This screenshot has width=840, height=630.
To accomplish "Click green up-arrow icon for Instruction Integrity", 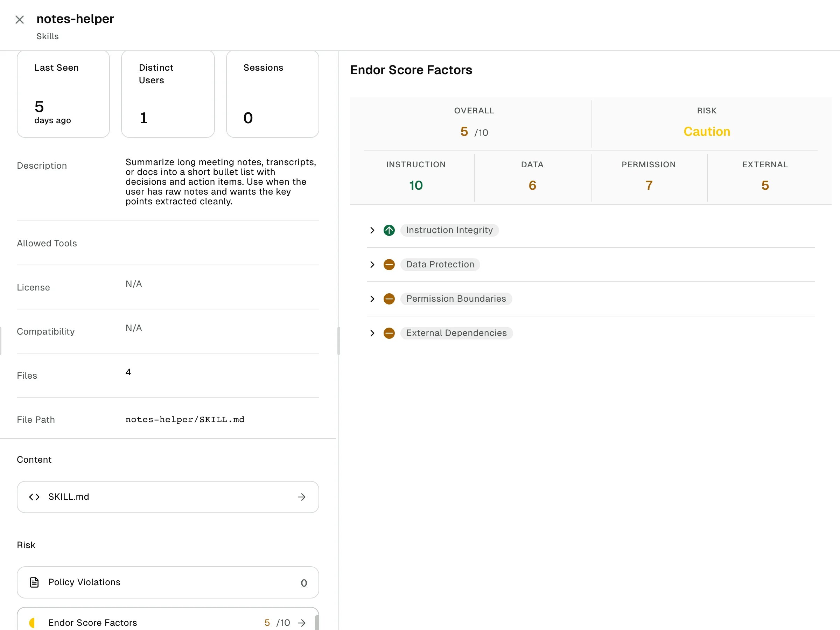I will 389,230.
